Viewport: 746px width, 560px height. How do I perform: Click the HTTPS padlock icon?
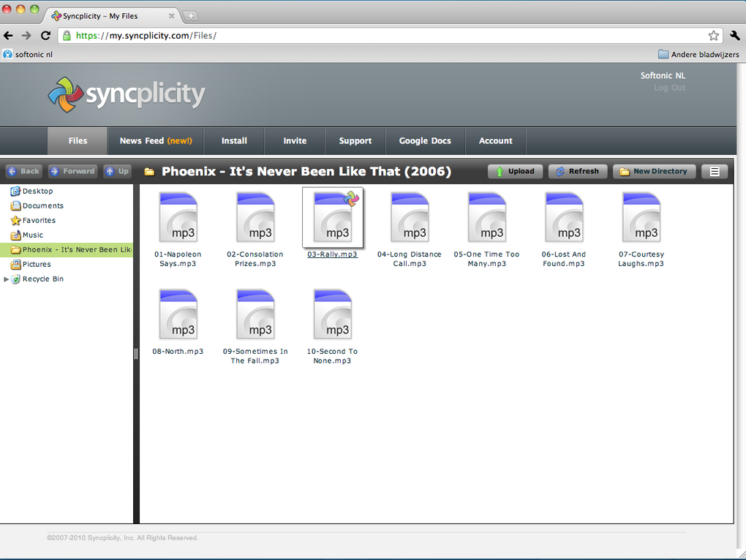click(67, 35)
